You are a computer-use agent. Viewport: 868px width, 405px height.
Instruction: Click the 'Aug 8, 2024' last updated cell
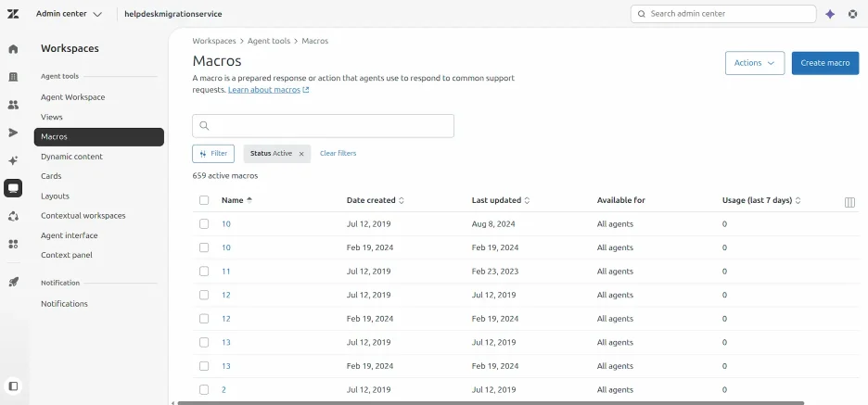pos(492,224)
